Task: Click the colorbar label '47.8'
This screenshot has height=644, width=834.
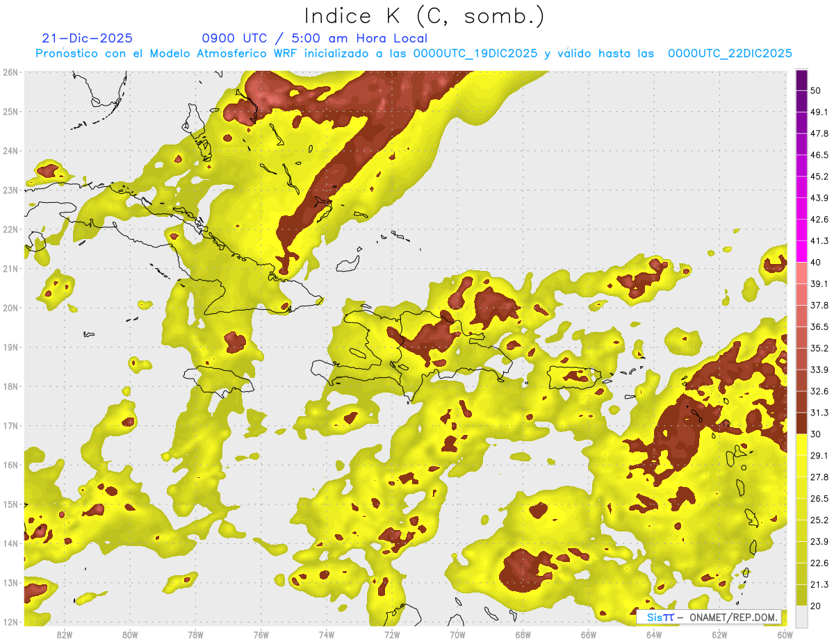Action: click(x=819, y=133)
